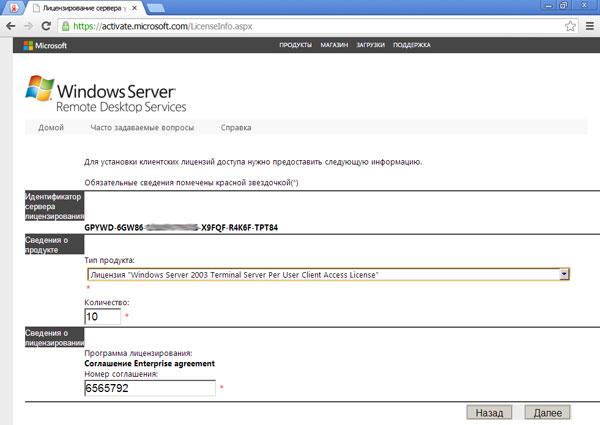
Task: Open Часто задаваемые вопросы link
Action: pyautogui.click(x=142, y=127)
